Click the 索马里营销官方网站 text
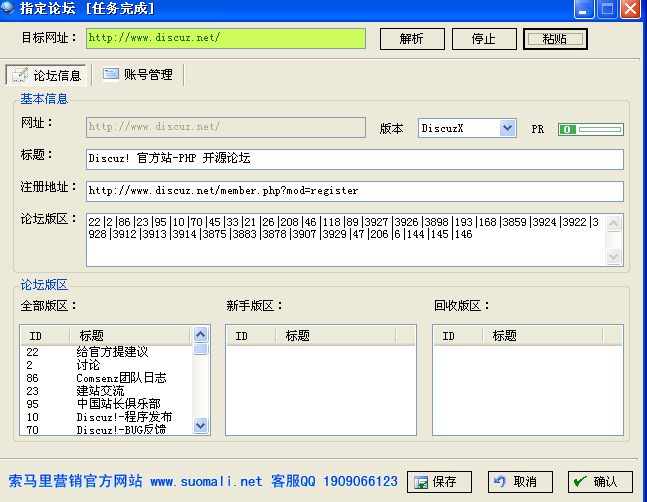Screen dimensions: 647x502 click(76, 481)
